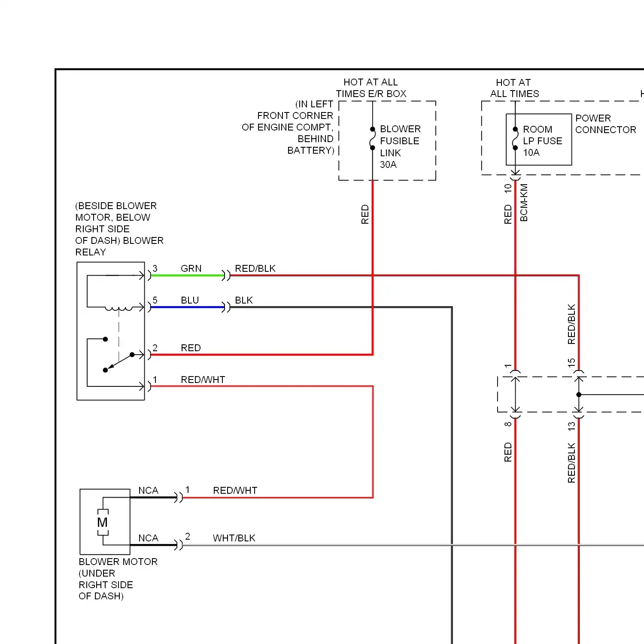Click the upper NCA label at the blower motor
644x644 pixels.
[148, 490]
